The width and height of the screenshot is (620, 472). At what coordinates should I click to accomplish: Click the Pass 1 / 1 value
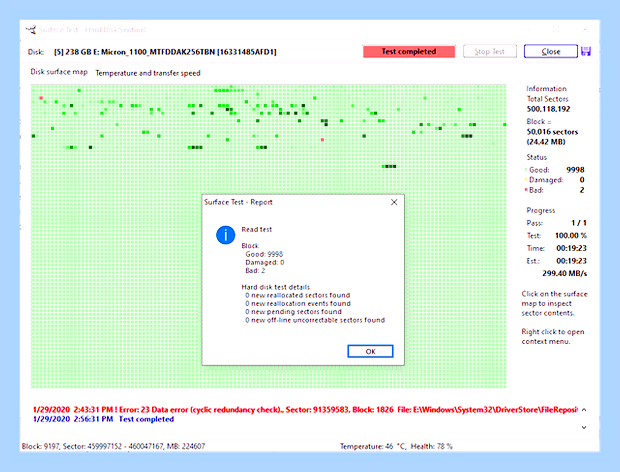578,223
